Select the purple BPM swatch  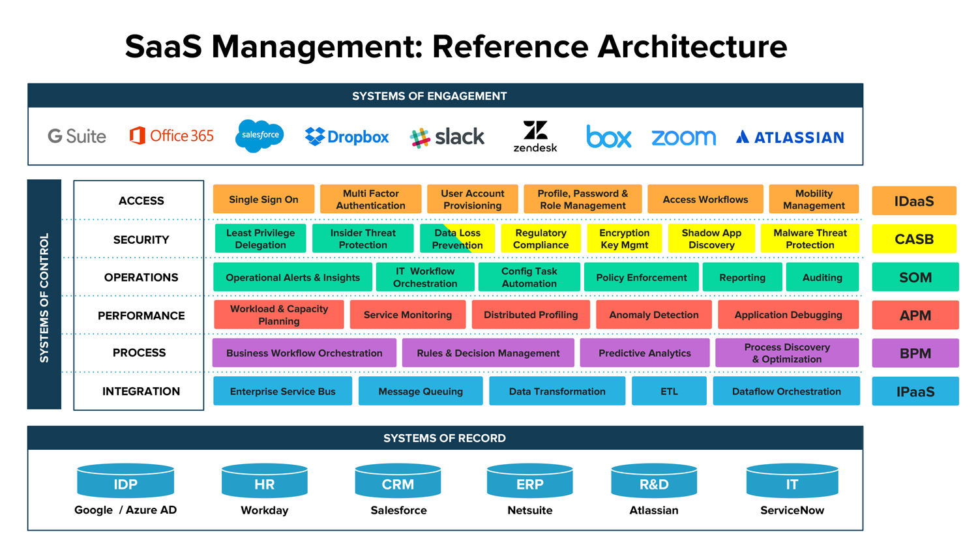(x=915, y=353)
